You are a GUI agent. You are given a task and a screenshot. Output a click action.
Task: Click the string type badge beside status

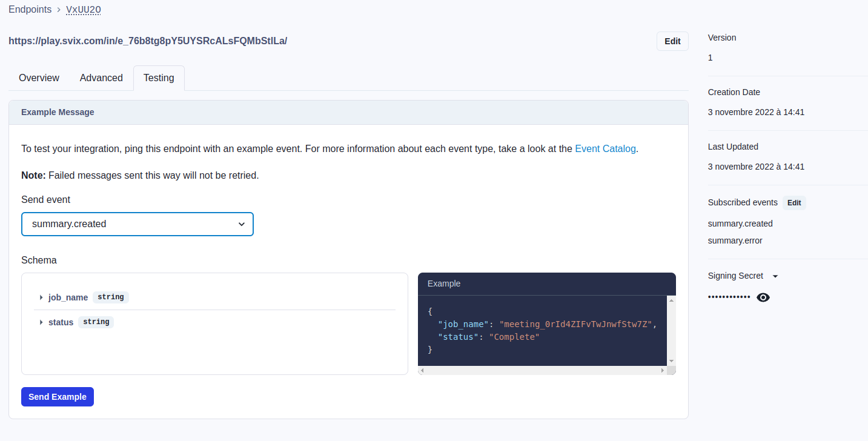[x=96, y=322]
